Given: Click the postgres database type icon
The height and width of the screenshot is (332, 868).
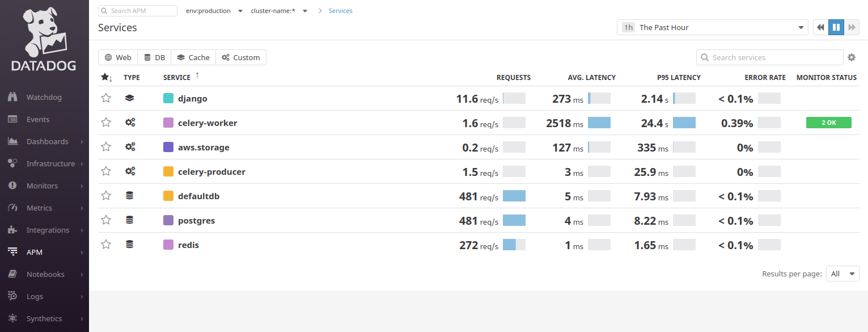Looking at the screenshot, I should point(129,220).
